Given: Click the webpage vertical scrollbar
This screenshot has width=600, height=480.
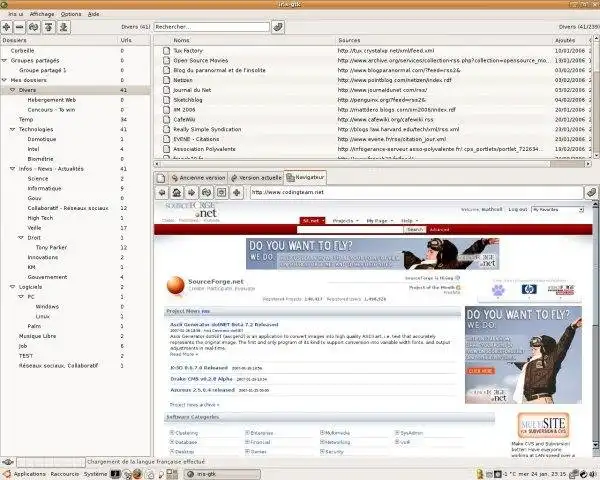Looking at the screenshot, I should 595,325.
